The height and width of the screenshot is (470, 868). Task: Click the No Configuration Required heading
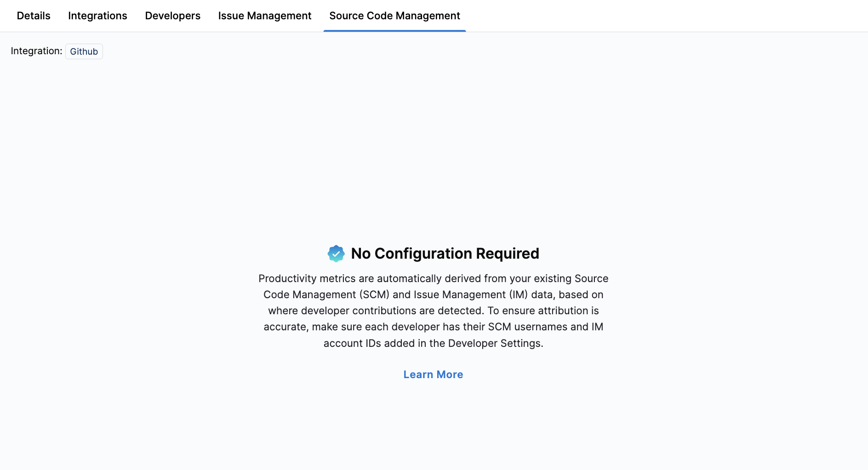(445, 254)
